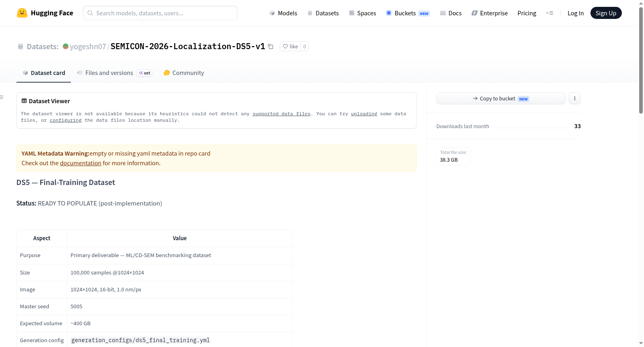Select the master seed value '5005'
Viewport: 644px width, 347px height.
[x=76, y=307]
